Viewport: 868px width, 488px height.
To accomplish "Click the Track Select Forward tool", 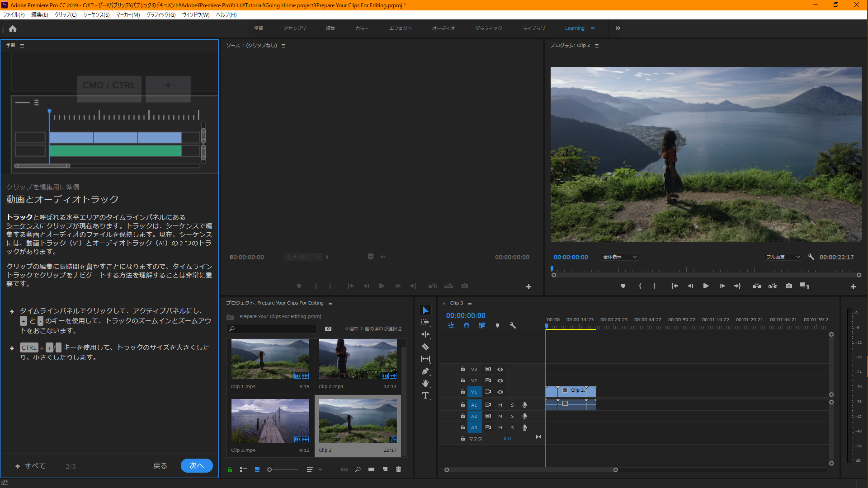I will pos(426,322).
